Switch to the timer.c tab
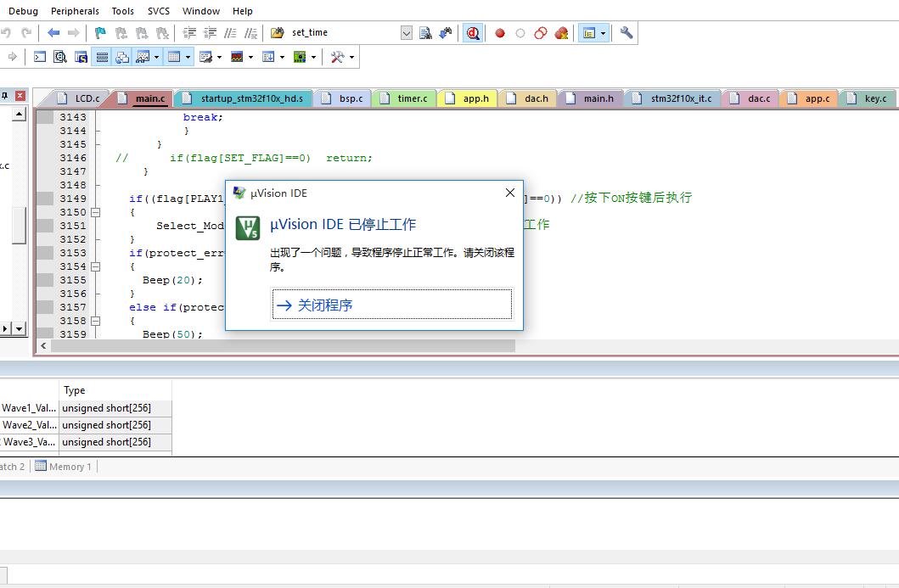899x588 pixels. coord(406,98)
